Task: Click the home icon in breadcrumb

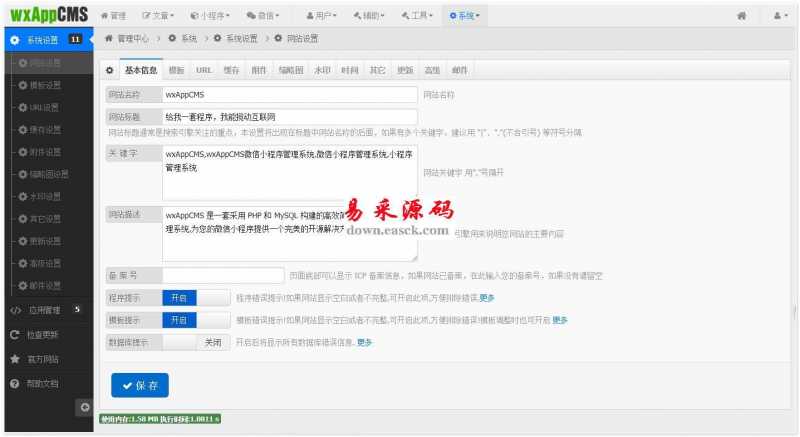Action: coord(109,38)
